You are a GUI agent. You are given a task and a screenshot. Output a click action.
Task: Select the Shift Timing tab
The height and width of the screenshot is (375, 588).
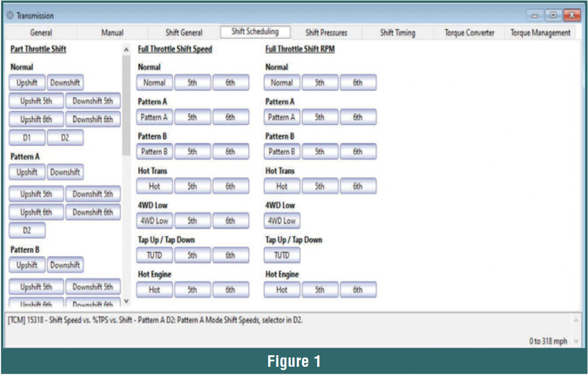[398, 33]
